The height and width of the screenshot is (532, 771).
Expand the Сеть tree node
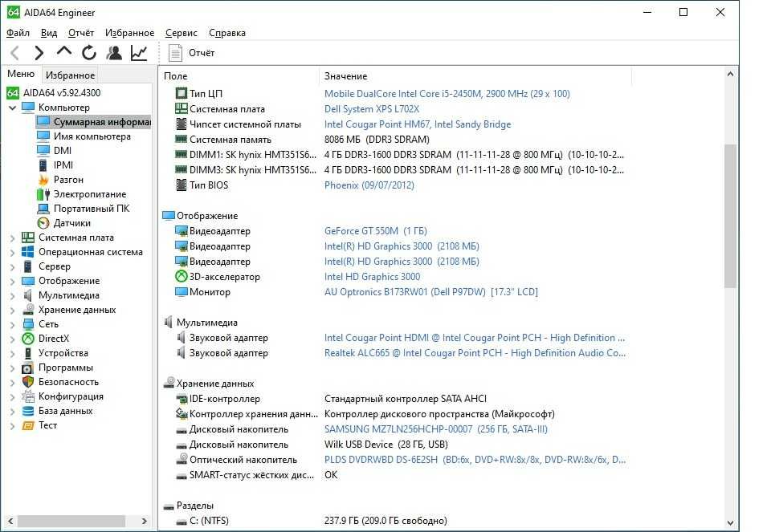pyautogui.click(x=13, y=325)
